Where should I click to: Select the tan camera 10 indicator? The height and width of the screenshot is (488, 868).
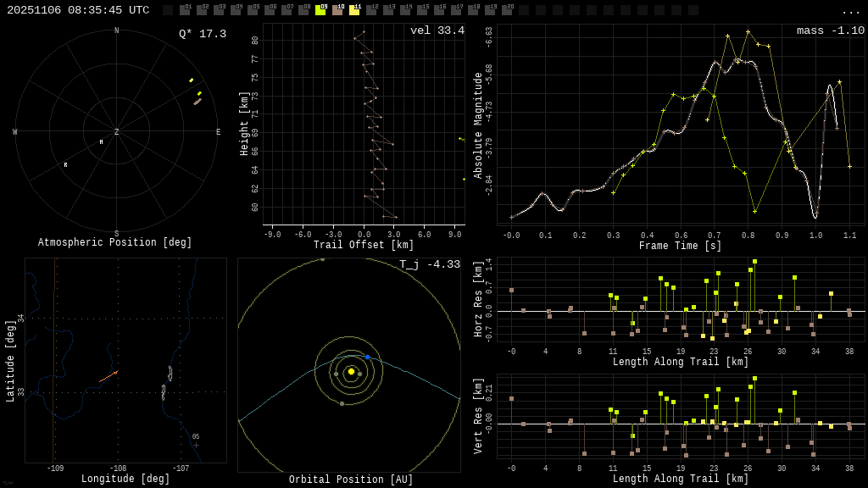point(337,10)
